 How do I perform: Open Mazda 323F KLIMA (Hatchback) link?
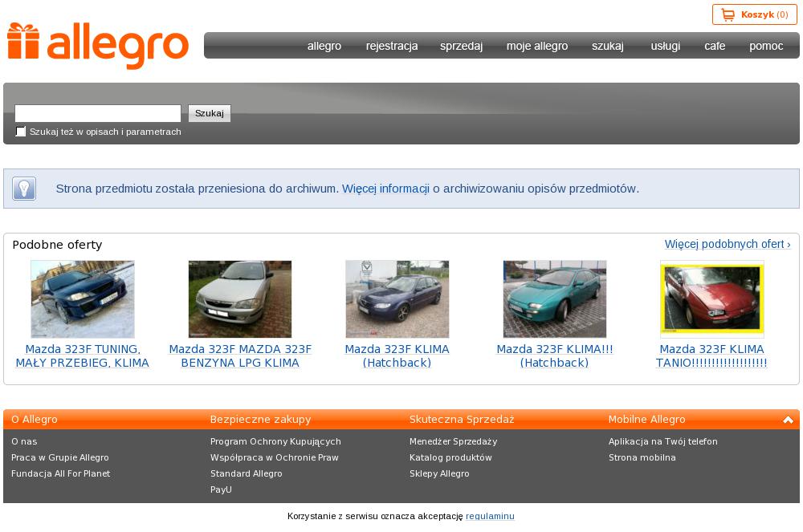(397, 356)
